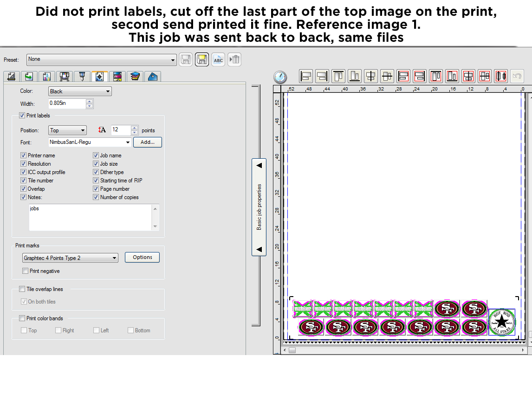
Task: Click the notes scrollbar down arrow
Action: [155, 226]
